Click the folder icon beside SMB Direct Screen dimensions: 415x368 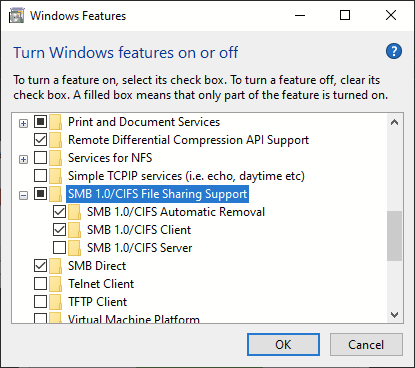(x=56, y=266)
